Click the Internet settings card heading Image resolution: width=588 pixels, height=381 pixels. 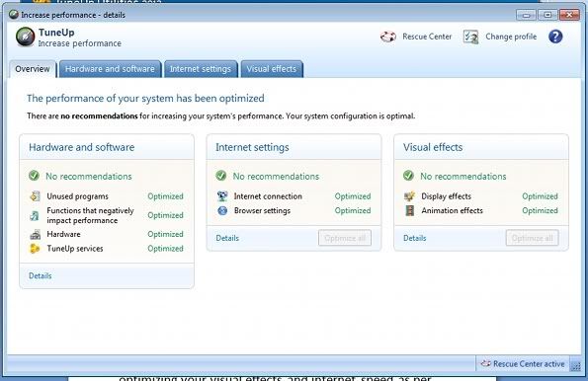coord(252,147)
